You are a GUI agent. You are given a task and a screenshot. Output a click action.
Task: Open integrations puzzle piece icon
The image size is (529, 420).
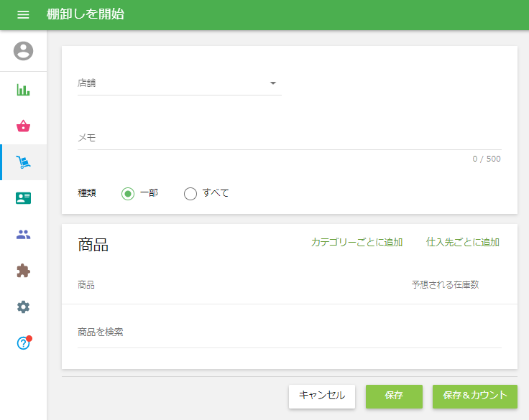[23, 271]
